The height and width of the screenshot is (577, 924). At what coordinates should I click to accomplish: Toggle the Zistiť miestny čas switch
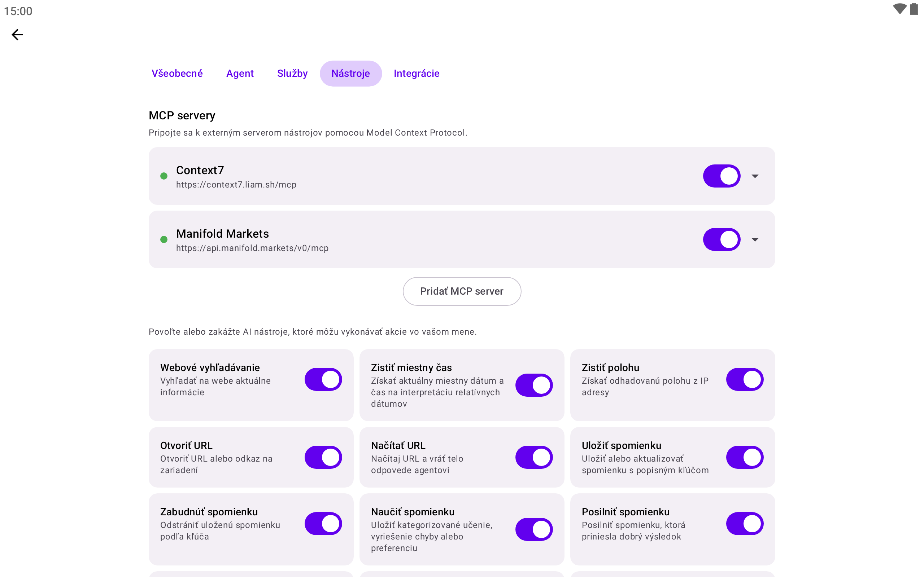coord(534,385)
